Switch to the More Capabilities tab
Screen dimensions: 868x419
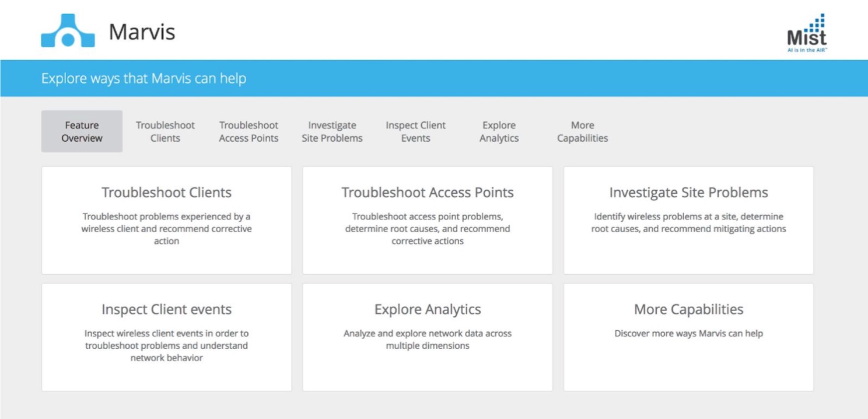pyautogui.click(x=582, y=131)
